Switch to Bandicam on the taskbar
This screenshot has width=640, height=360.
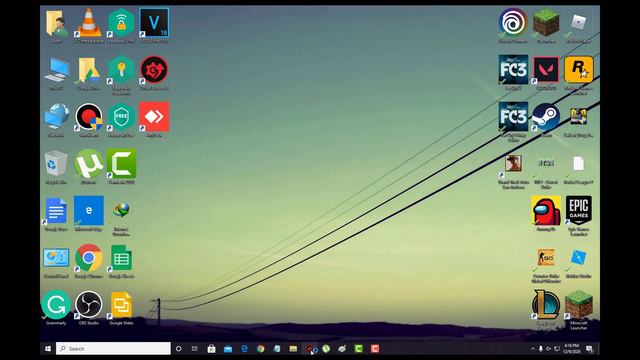[310, 349]
